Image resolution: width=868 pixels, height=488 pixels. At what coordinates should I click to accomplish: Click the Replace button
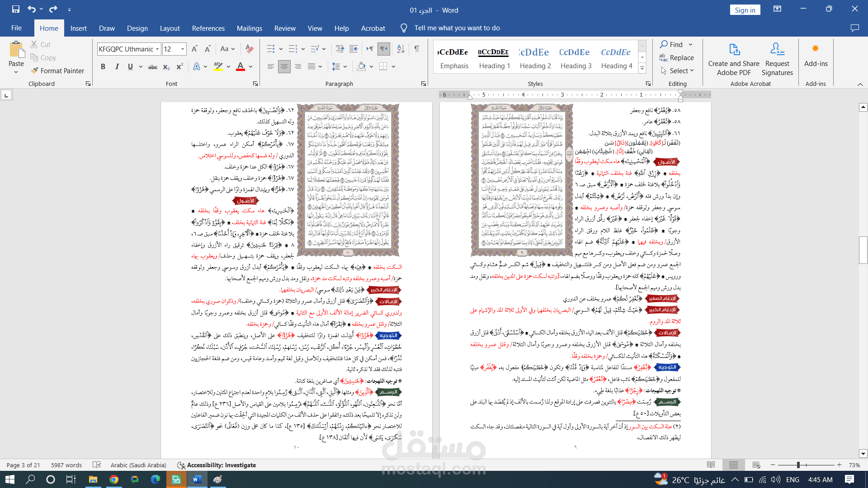676,57
